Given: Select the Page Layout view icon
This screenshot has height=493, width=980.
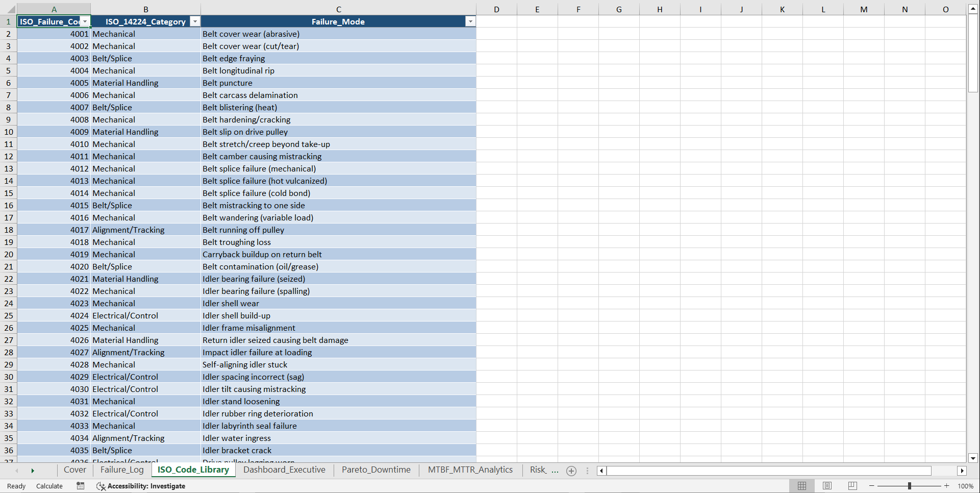Looking at the screenshot, I should pyautogui.click(x=827, y=486).
